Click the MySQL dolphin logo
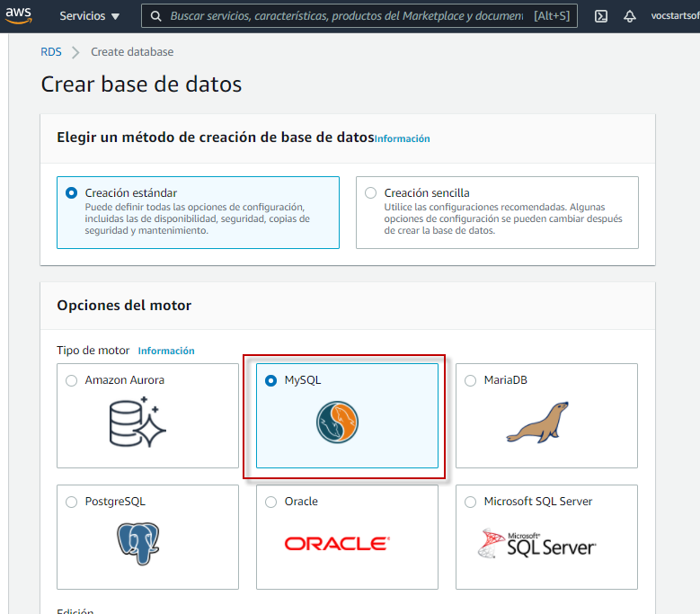Image resolution: width=700 pixels, height=614 pixels. [x=337, y=422]
